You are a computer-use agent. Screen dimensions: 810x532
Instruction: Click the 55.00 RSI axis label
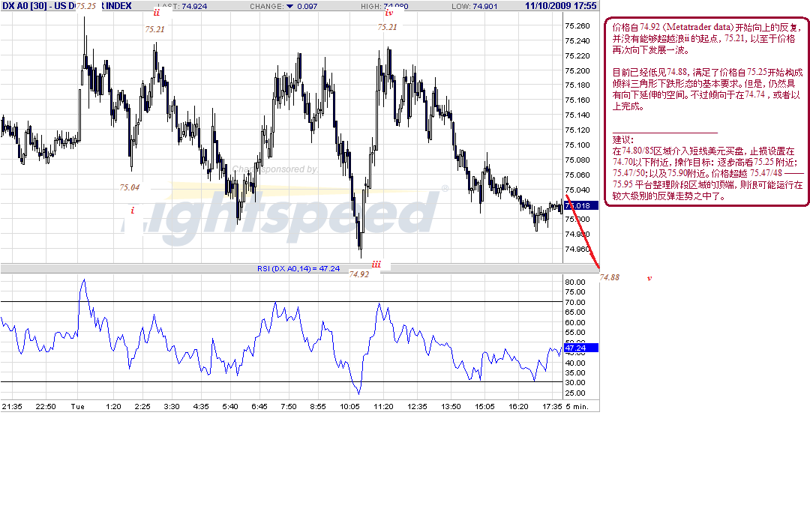(x=575, y=332)
